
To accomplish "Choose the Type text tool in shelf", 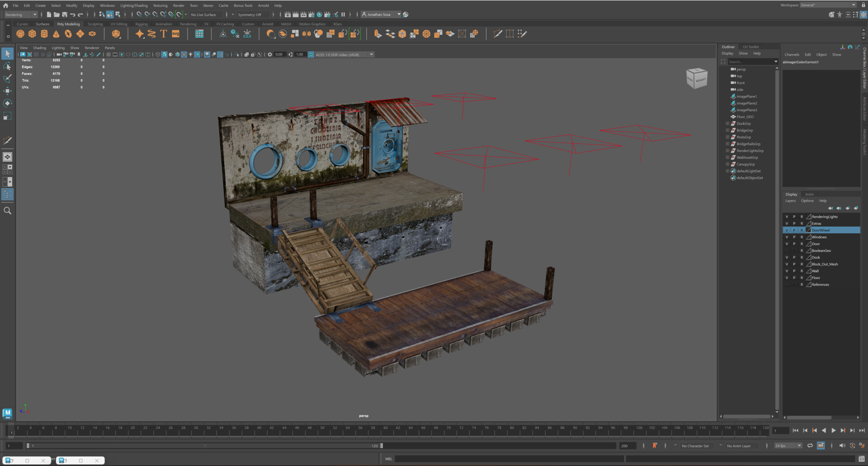I will [x=164, y=34].
